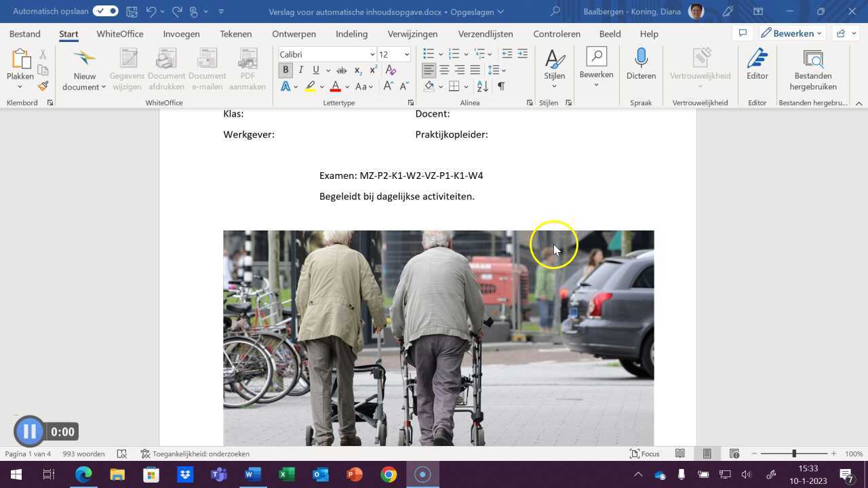The image size is (868, 488).
Task: Show paragraph marks with the pilcrow icon
Action: click(501, 86)
